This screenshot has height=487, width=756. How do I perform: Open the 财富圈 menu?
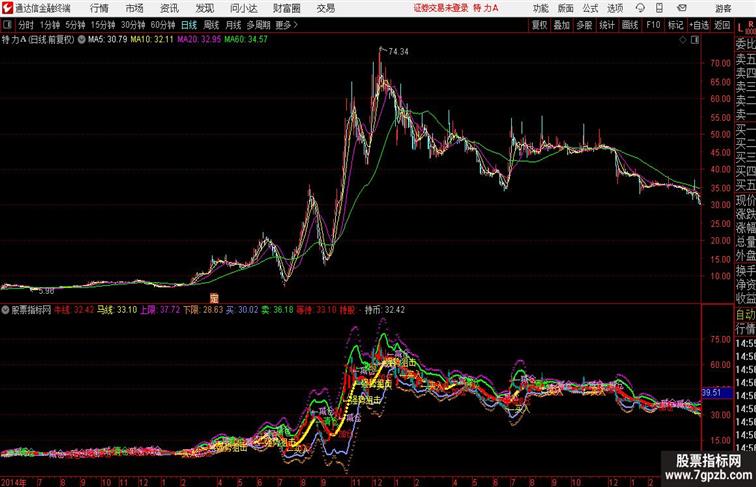[286, 8]
